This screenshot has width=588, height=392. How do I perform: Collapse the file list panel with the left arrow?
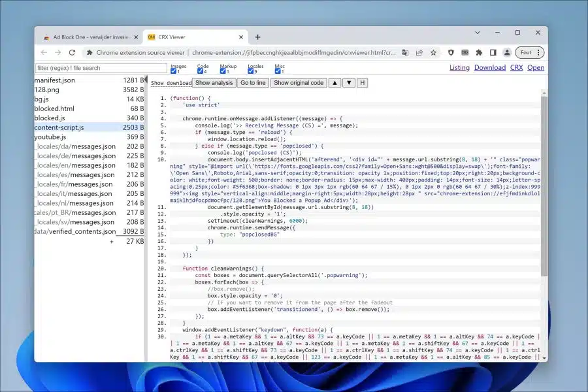[146, 80]
